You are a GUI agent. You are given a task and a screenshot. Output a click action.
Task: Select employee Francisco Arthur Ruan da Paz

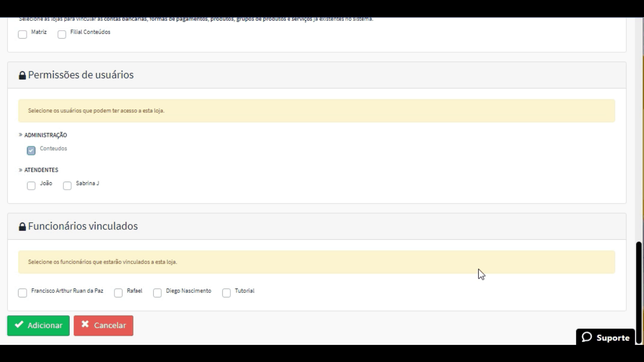[x=22, y=293]
